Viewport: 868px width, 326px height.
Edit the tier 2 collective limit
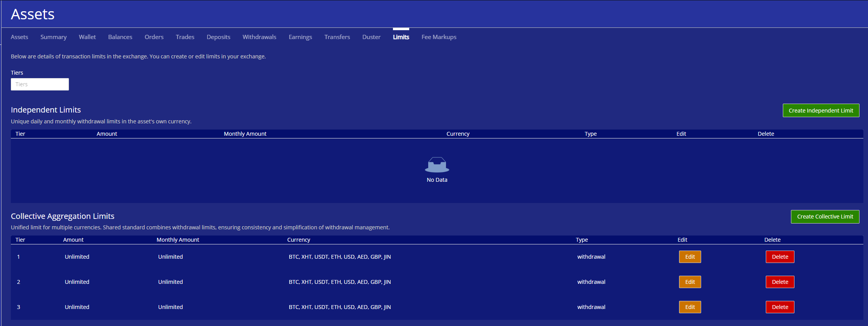[690, 282]
